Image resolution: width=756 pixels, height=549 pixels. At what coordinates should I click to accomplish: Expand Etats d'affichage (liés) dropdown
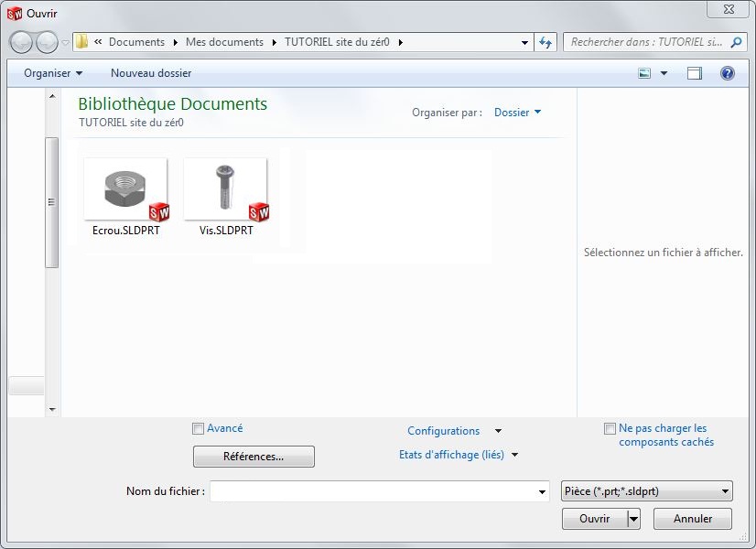[x=514, y=455]
